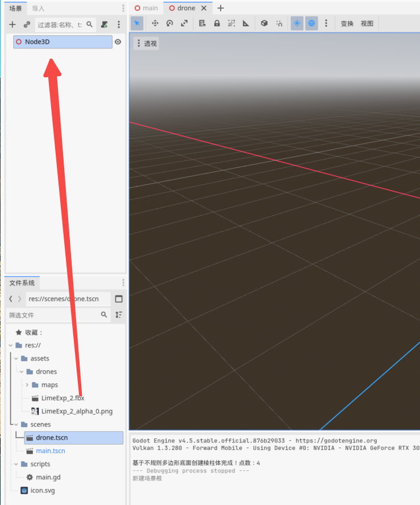This screenshot has width=420, height=505.
Task: Click the filesystem sort files icon
Action: pyautogui.click(x=118, y=314)
